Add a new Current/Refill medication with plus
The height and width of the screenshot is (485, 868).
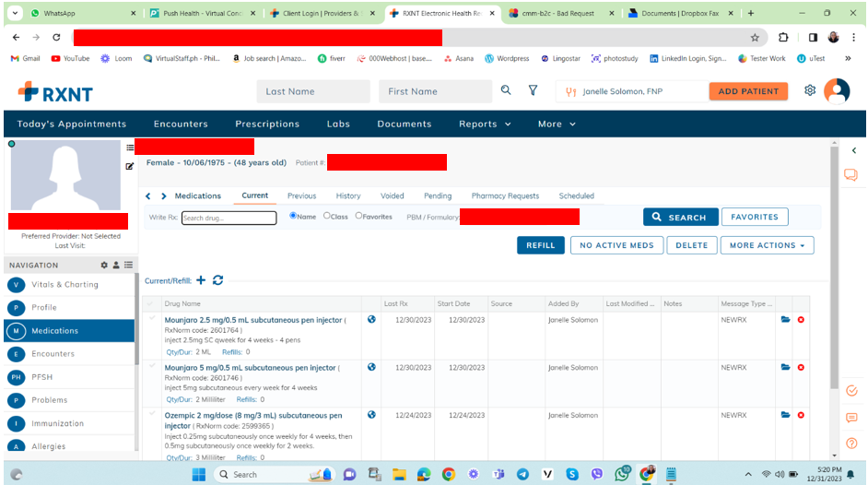pyautogui.click(x=201, y=280)
